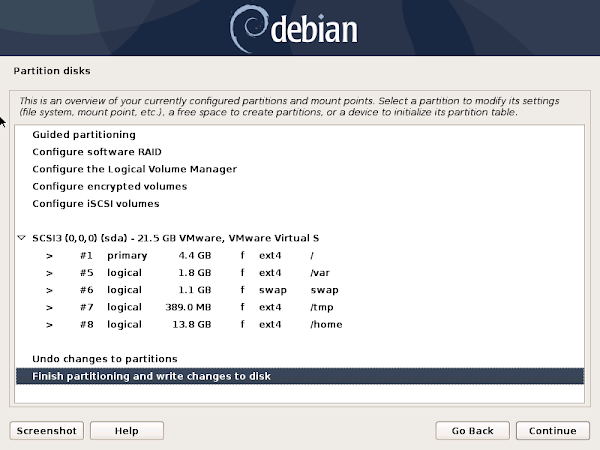Click the 13.8 GB size value
The height and width of the screenshot is (450, 600).
coord(192,324)
